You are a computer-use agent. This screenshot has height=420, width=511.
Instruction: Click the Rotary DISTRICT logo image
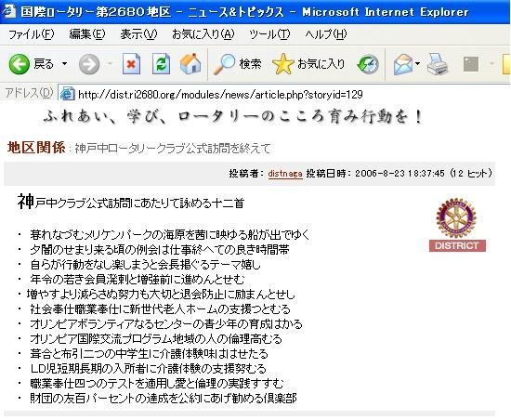[457, 225]
